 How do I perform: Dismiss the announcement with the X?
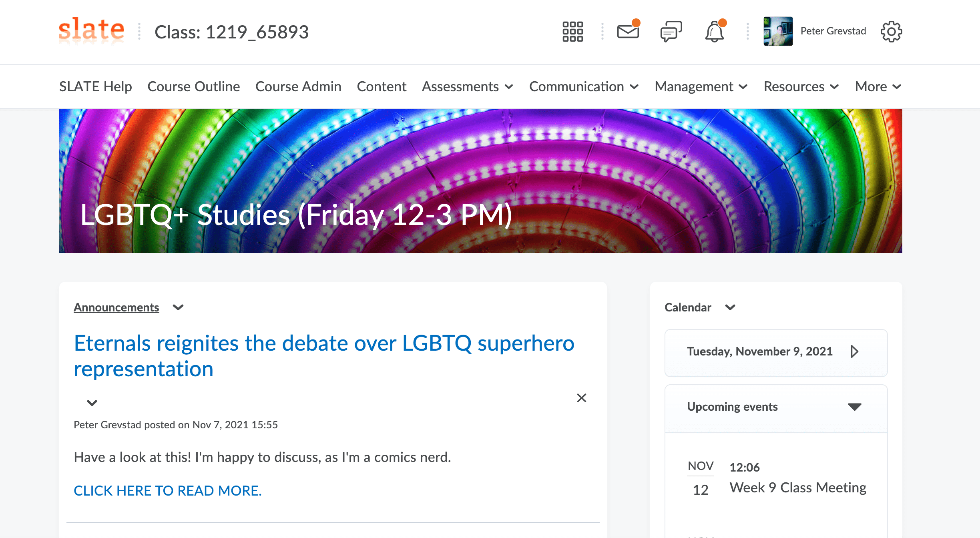click(x=582, y=398)
